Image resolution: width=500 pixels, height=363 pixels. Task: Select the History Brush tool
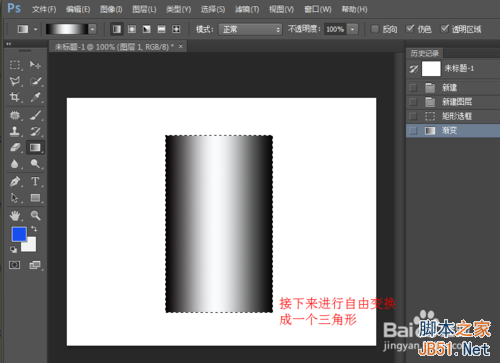coord(35,131)
